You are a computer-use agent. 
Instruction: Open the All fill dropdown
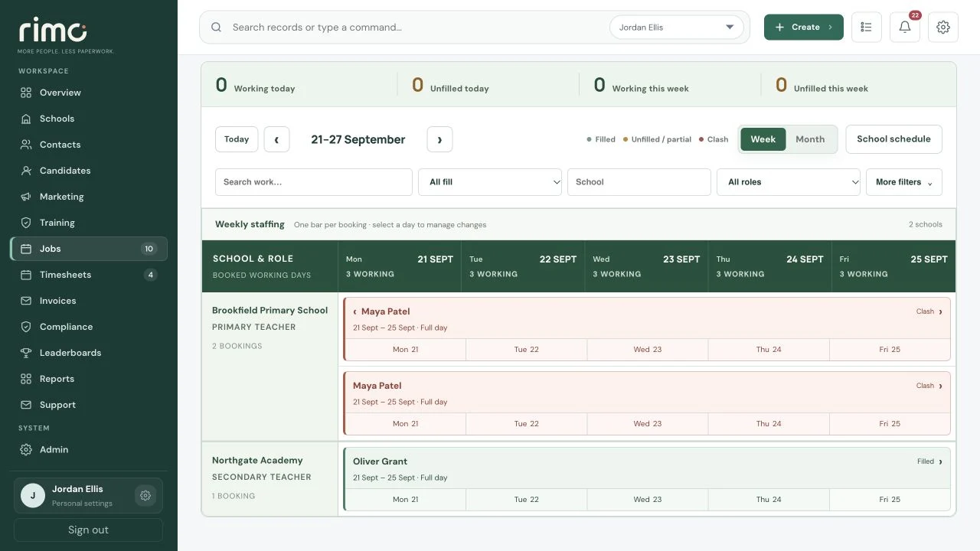point(490,182)
